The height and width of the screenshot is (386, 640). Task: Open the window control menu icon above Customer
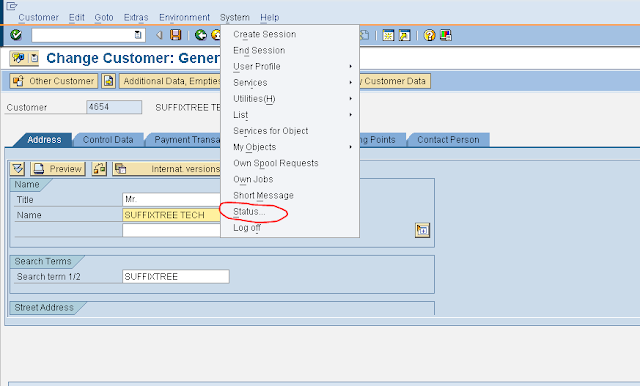coord(12,6)
